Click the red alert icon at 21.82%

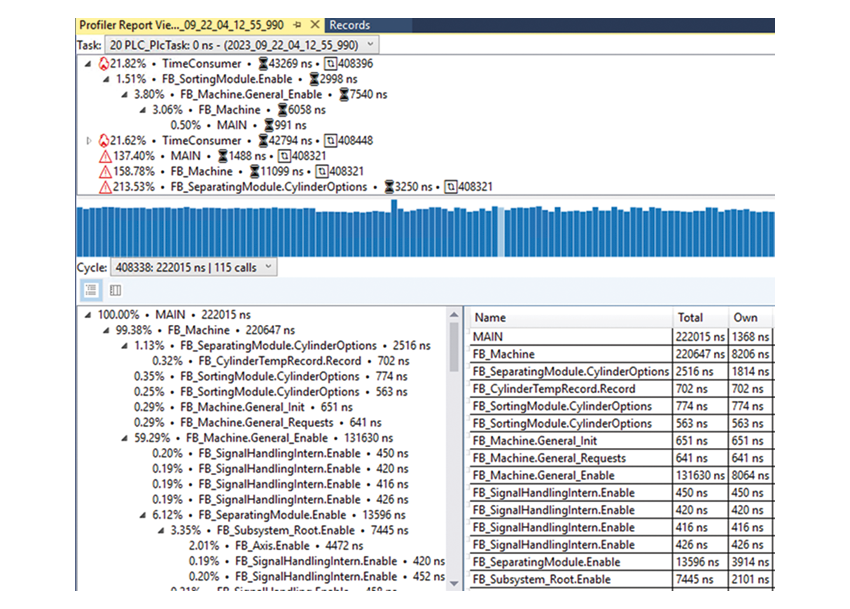[104, 64]
